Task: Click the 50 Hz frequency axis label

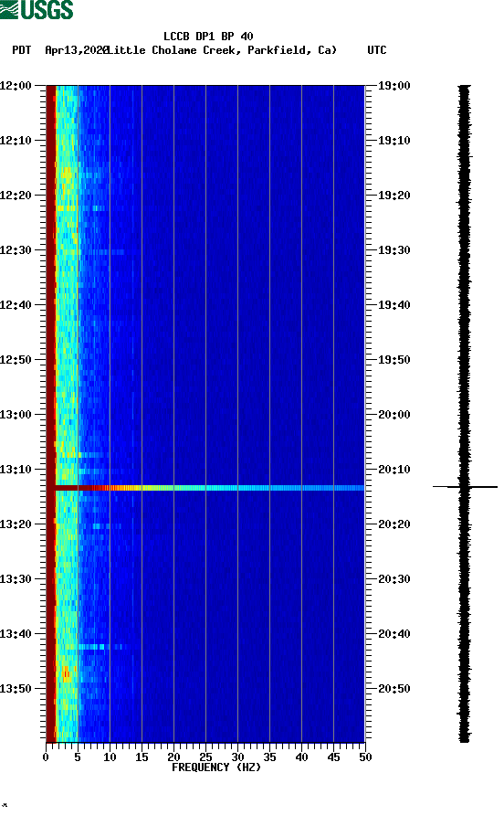Action: pyautogui.click(x=365, y=757)
